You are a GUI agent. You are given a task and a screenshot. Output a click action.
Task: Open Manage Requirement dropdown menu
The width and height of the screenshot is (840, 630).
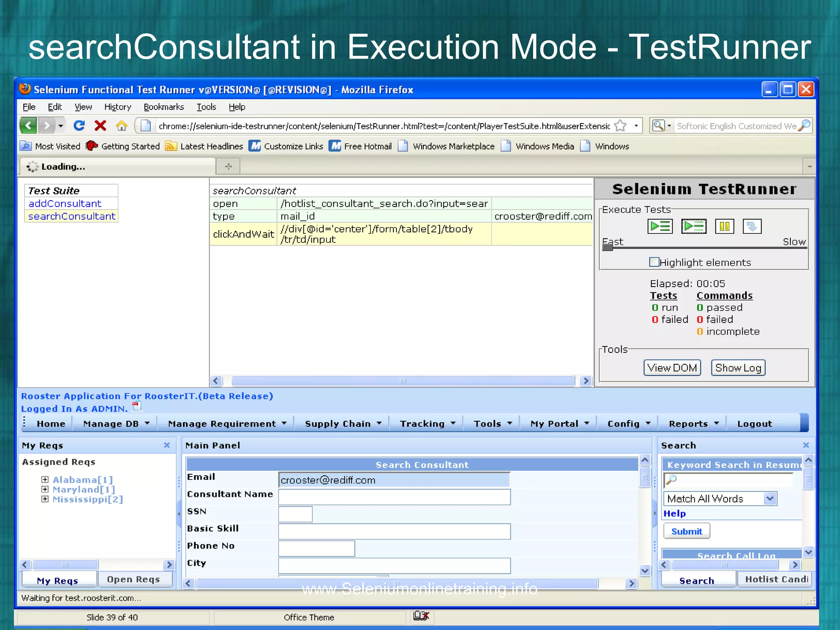pyautogui.click(x=228, y=424)
